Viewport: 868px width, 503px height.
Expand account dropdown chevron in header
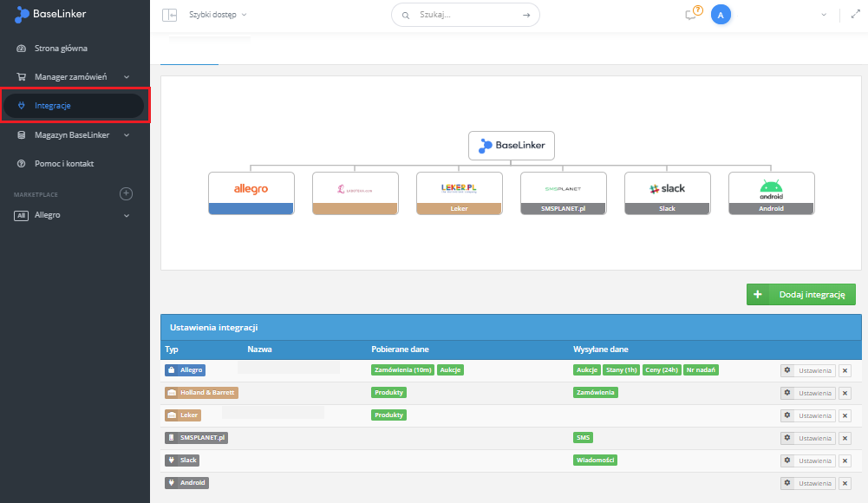coord(824,15)
